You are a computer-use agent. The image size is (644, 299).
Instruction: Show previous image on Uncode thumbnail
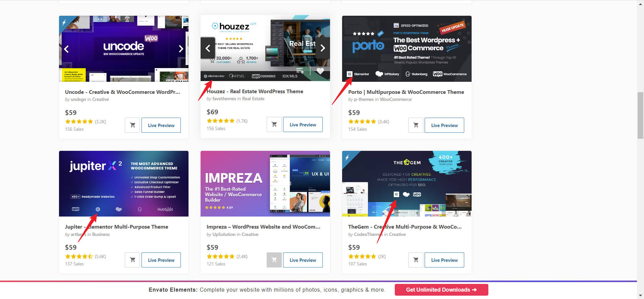pos(66,49)
